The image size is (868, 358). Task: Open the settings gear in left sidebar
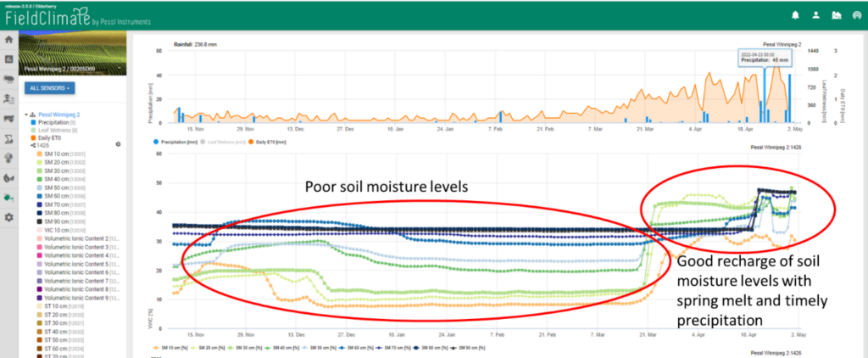coord(8,218)
